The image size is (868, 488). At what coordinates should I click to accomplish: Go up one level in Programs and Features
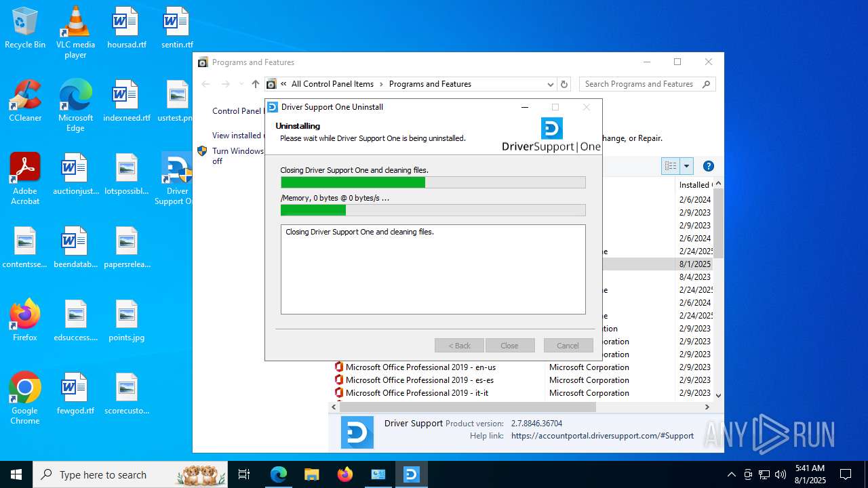click(x=255, y=84)
